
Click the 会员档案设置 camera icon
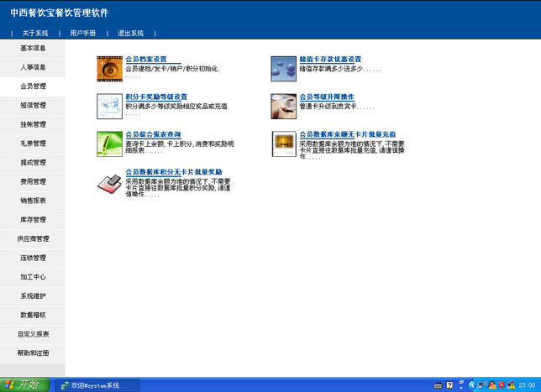tap(109, 68)
